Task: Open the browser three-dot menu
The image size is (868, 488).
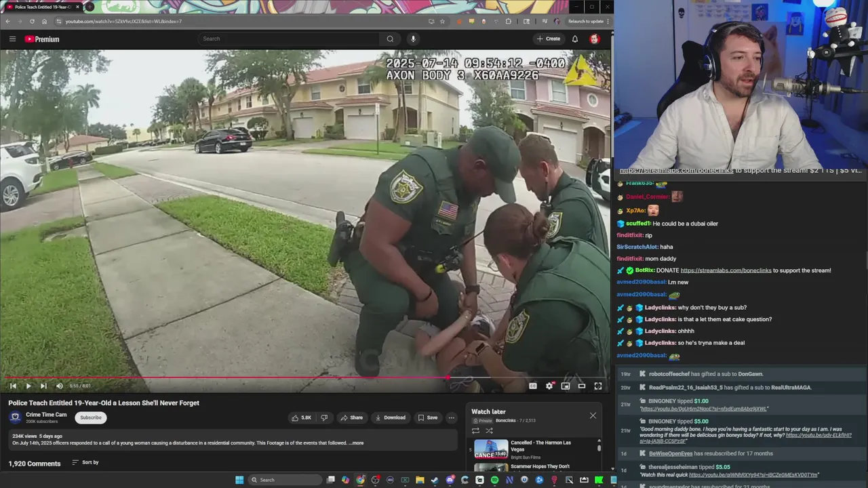Action: [x=608, y=21]
